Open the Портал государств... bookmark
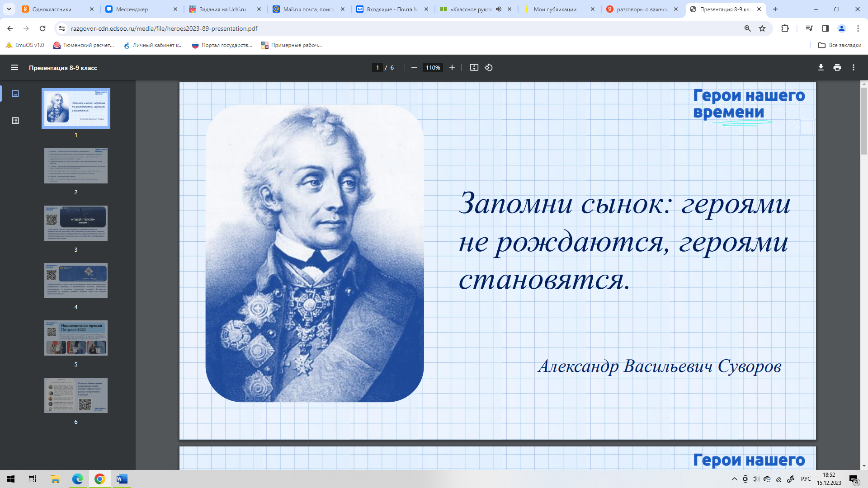Image resolution: width=868 pixels, height=488 pixels. tap(222, 45)
